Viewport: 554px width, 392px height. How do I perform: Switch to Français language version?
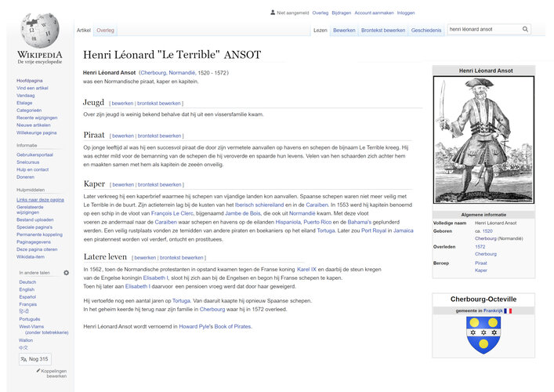tap(28, 304)
